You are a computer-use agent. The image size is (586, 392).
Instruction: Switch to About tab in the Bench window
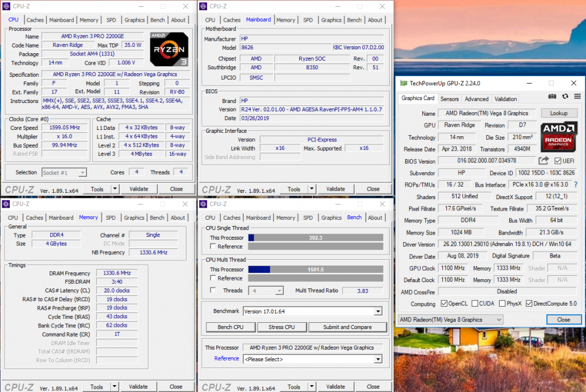point(375,217)
